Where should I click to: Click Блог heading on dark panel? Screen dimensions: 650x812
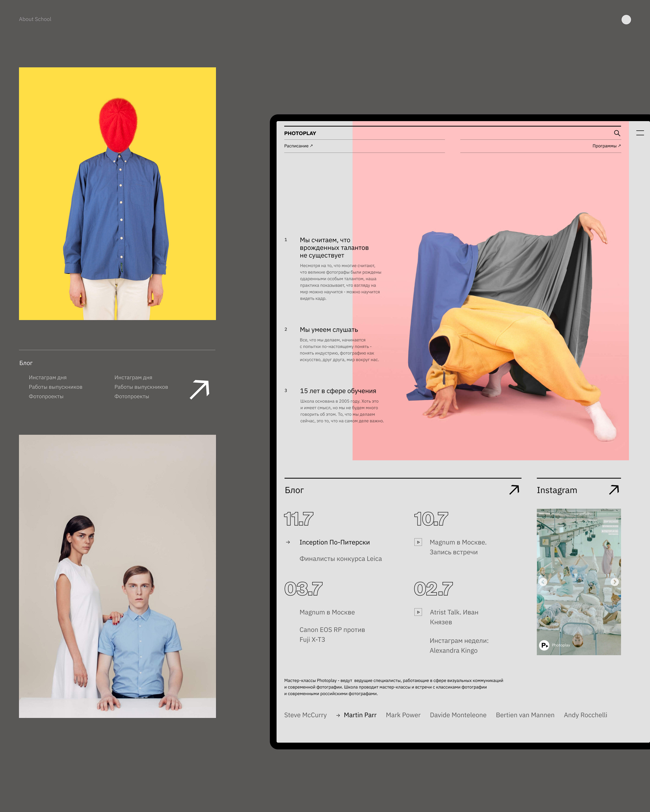point(26,363)
